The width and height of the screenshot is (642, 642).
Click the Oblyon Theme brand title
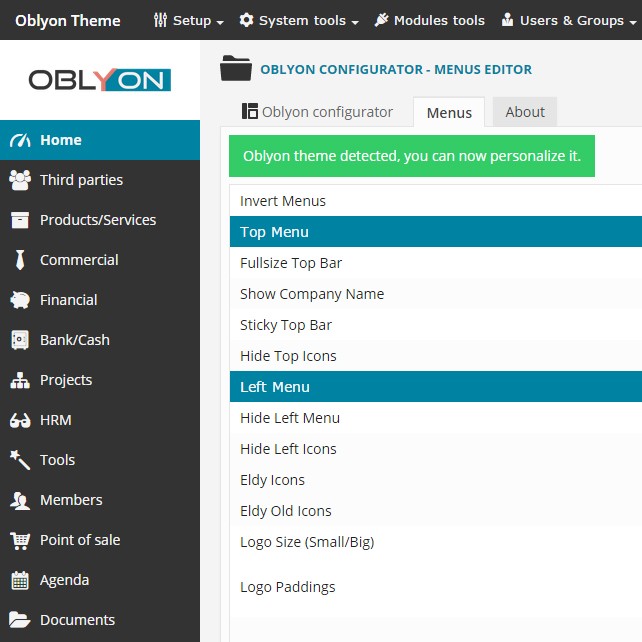point(68,20)
